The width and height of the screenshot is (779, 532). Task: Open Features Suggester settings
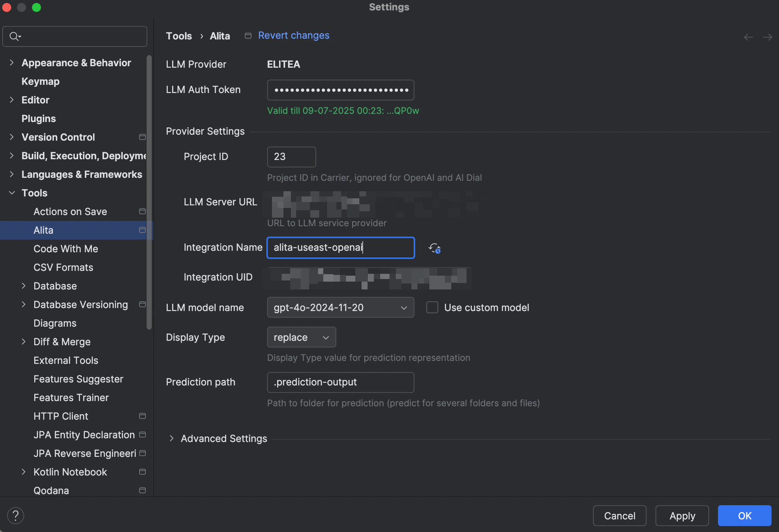click(78, 379)
